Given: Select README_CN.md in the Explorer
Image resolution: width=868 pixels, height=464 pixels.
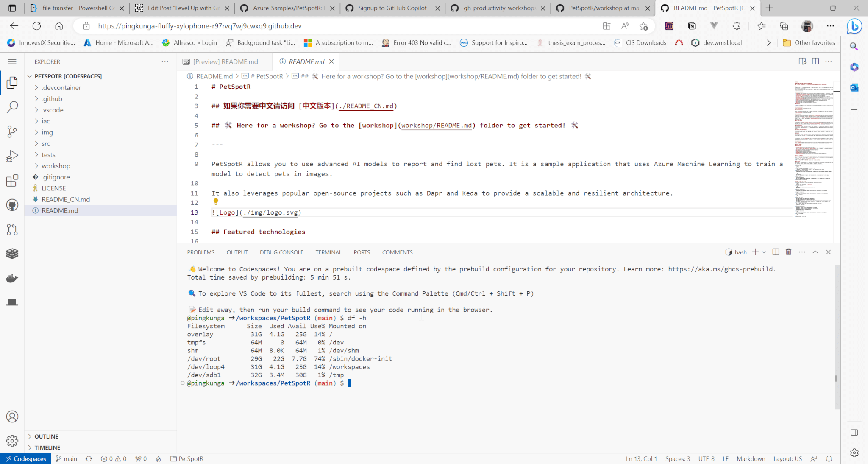Looking at the screenshot, I should pos(65,199).
